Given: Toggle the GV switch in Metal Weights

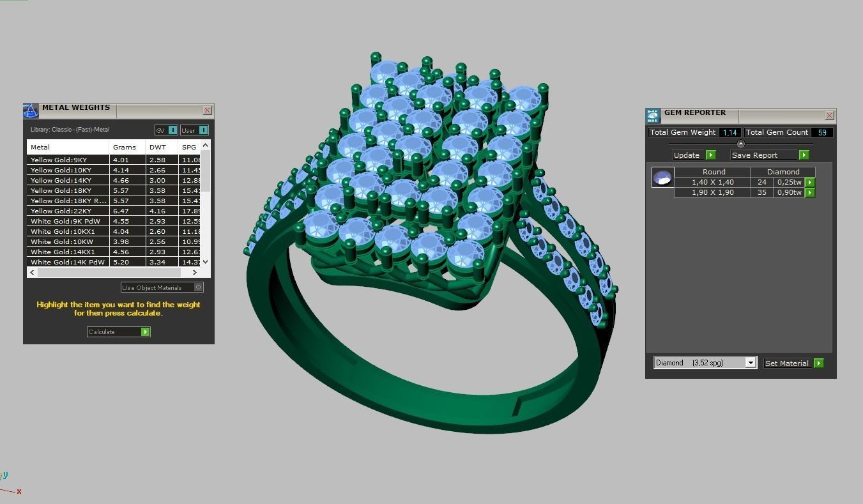Looking at the screenshot, I should (x=166, y=130).
